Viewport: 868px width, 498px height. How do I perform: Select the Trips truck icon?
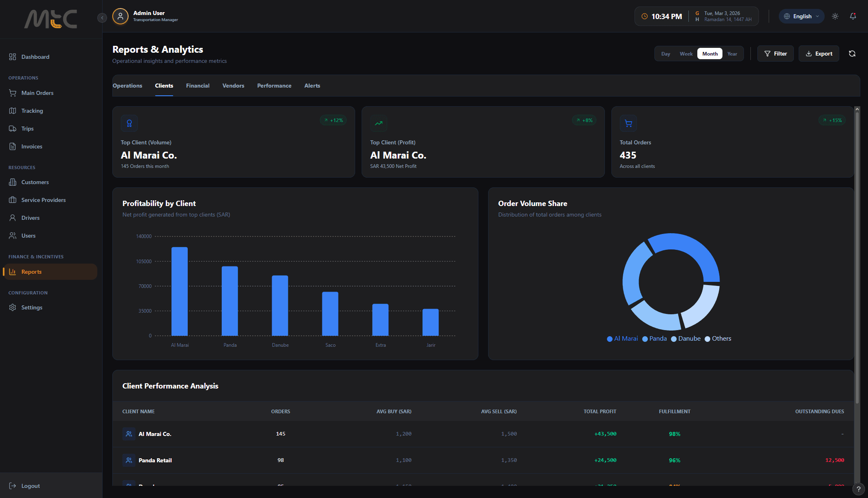pos(13,129)
